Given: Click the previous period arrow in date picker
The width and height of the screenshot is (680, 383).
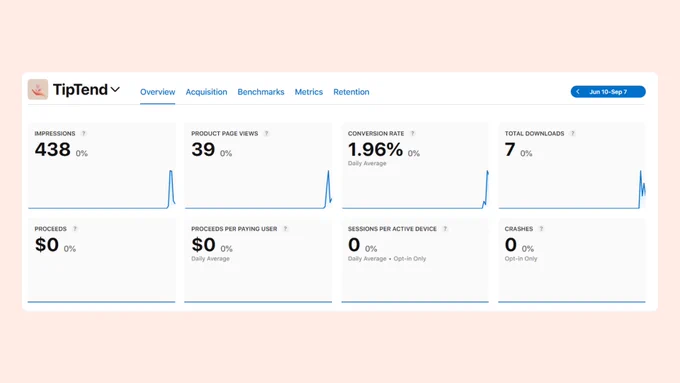Looking at the screenshot, I should click(578, 92).
